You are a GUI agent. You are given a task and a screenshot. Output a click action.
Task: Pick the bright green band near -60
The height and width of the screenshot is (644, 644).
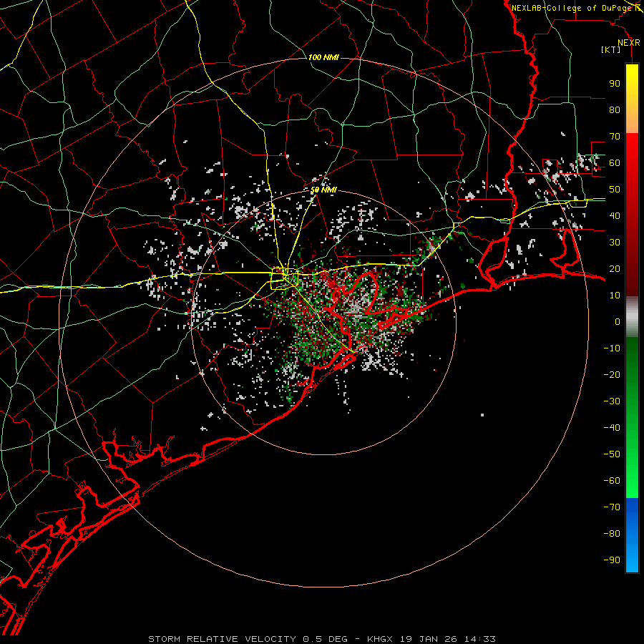coord(632,481)
